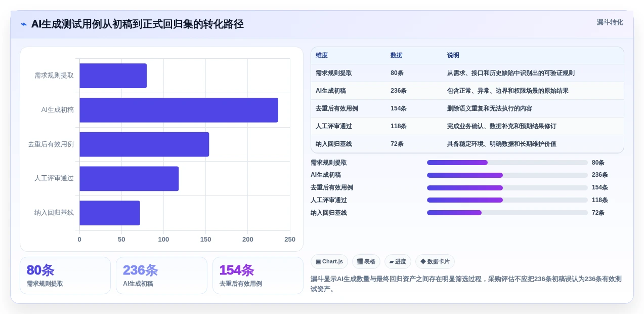Screen dimensions: 644x314
Task: Click the AI生成初稿 progress bar
Action: [x=507, y=175]
